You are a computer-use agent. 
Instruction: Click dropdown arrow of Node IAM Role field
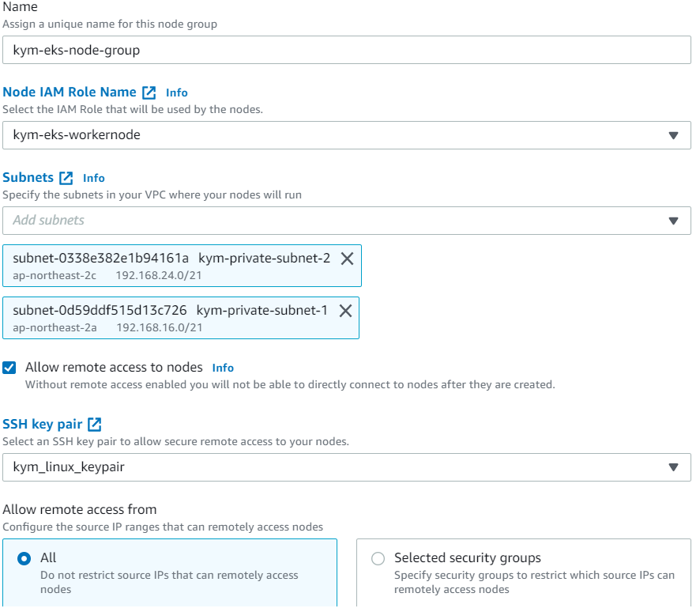pos(673,135)
